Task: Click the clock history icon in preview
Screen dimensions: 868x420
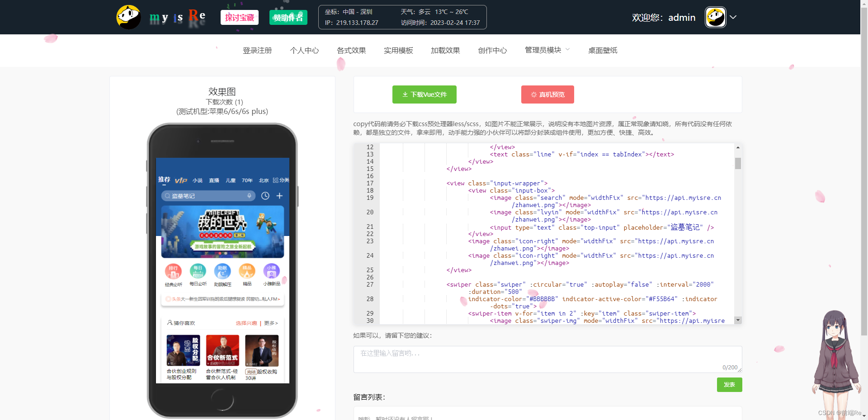Action: [x=265, y=196]
